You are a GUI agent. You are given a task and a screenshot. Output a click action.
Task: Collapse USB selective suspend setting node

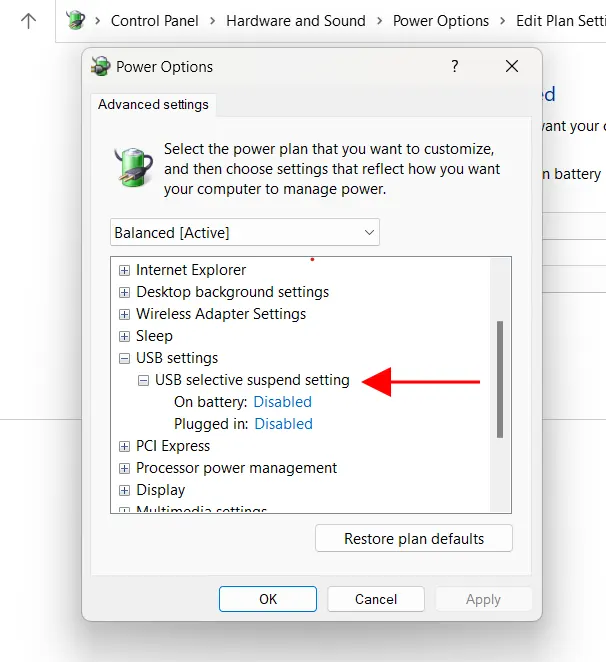click(x=144, y=380)
